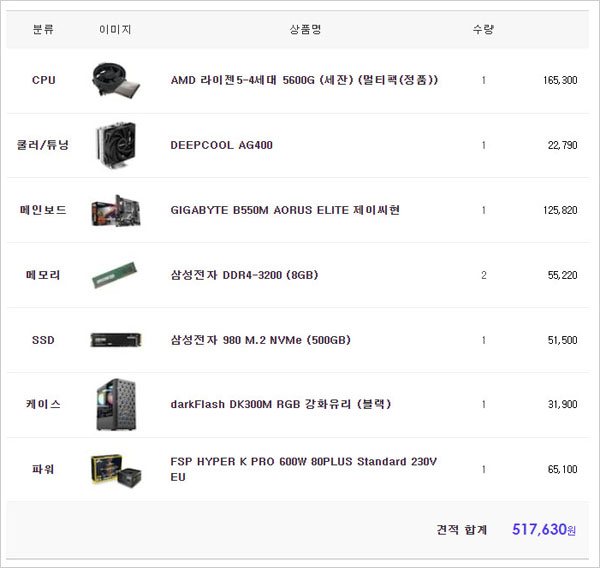Click the 수량 column header
Viewport: 600px width, 568px height.
click(483, 29)
